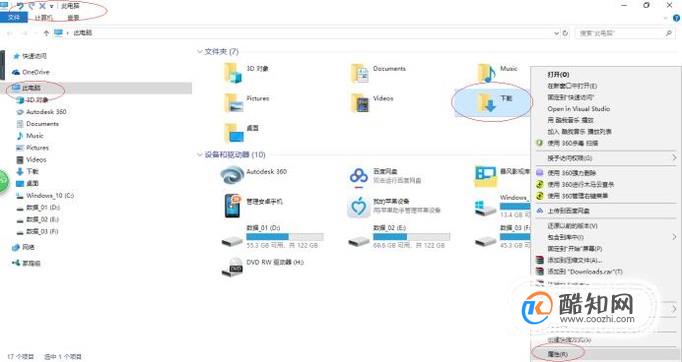The image size is (682, 362).
Task: Select the Music folder icon in main pane
Action: coord(487,73)
